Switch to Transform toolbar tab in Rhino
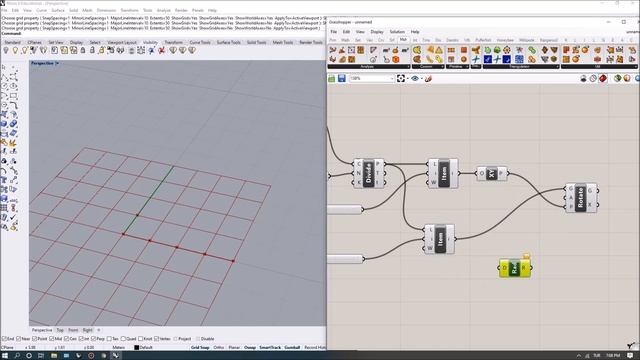Viewport: 640px width, 360px height. [x=173, y=42]
